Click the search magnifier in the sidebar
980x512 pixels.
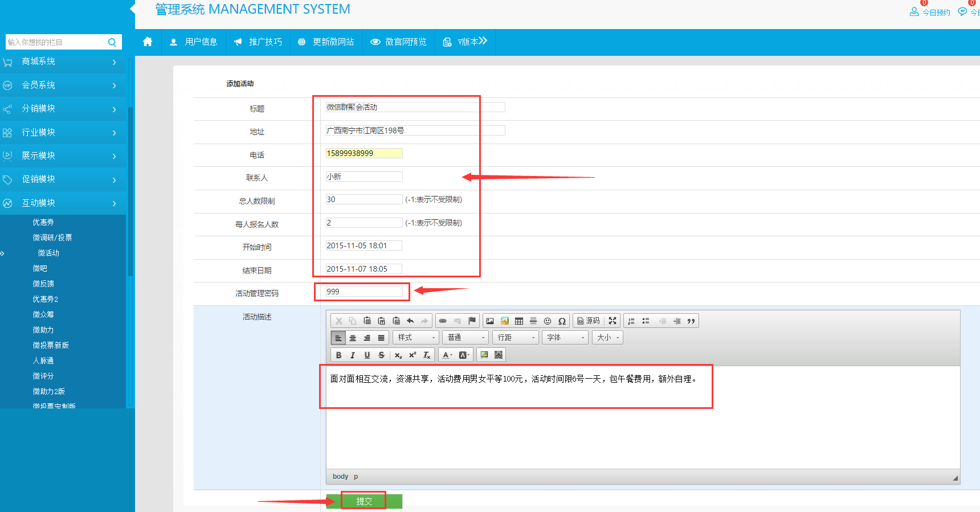pos(112,42)
